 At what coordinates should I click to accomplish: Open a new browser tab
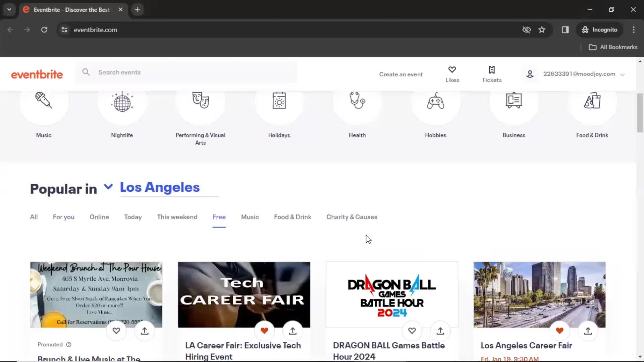tap(138, 9)
